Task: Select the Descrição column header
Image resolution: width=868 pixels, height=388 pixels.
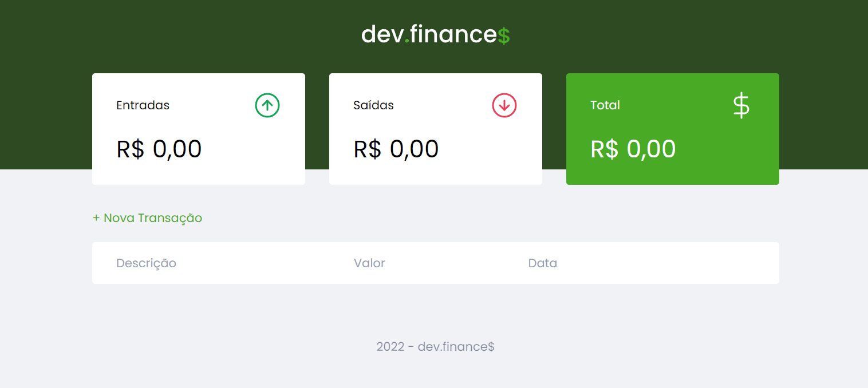Action: click(146, 263)
